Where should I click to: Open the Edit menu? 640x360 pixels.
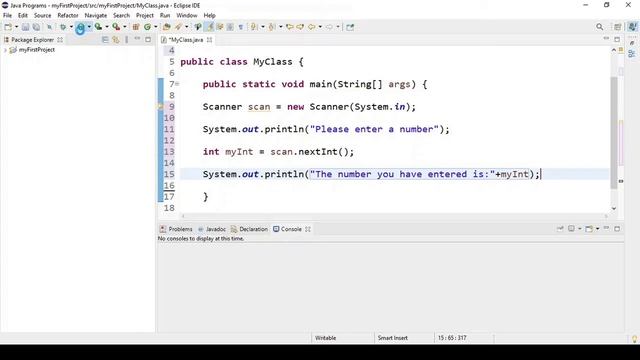tap(22, 16)
